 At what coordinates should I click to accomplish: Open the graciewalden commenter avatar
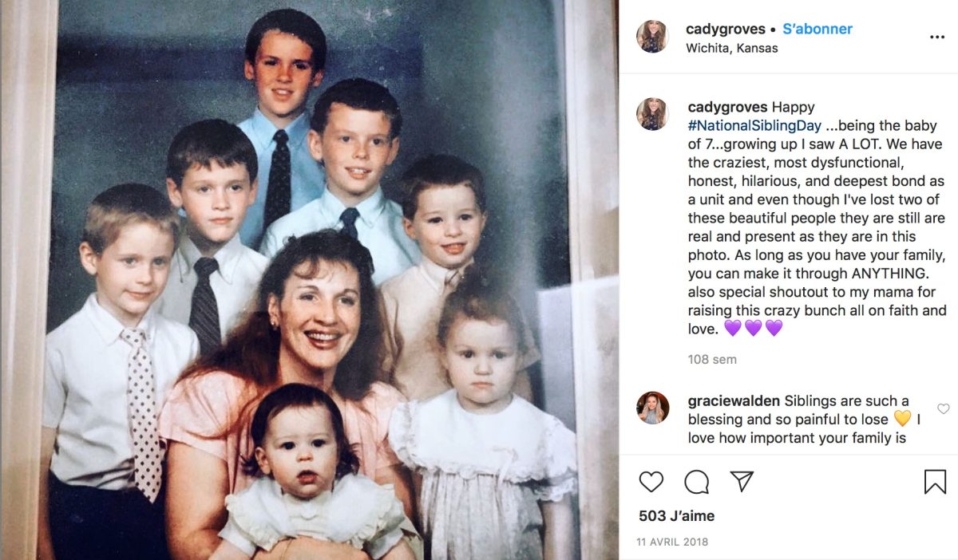tap(652, 408)
